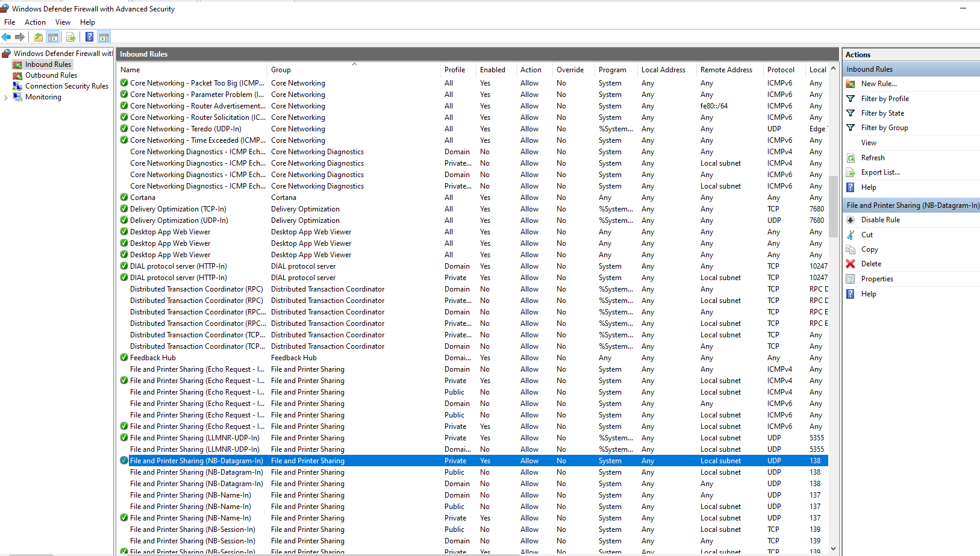Toggle the console tree pane icon
Viewport: 980px width, 556px height.
[53, 37]
